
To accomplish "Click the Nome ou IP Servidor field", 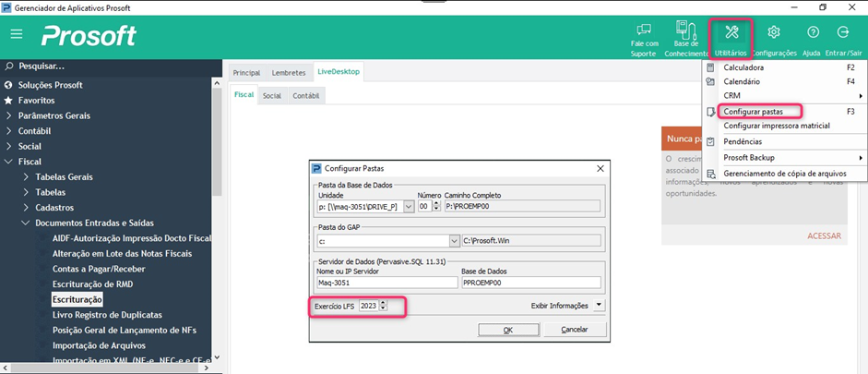I will [x=387, y=282].
